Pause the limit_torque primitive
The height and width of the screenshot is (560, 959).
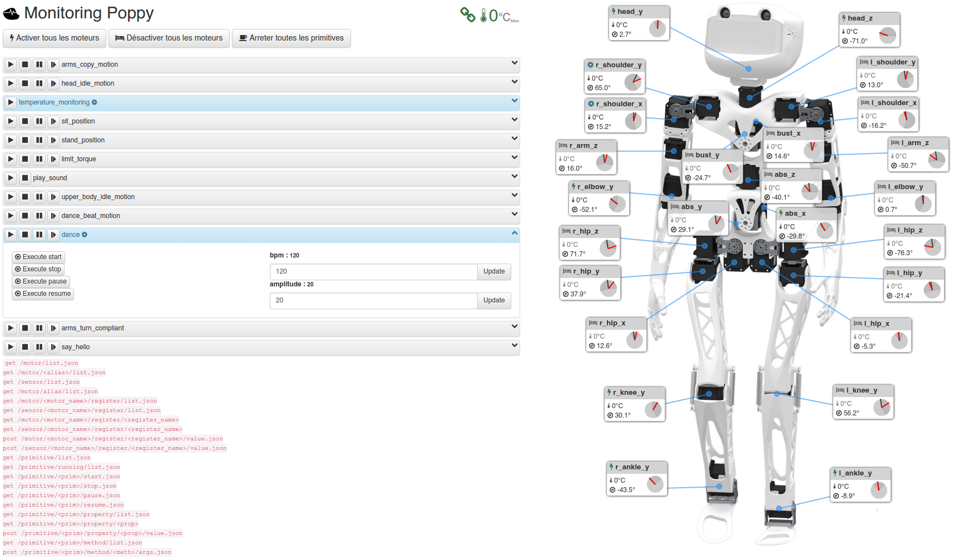(39, 159)
